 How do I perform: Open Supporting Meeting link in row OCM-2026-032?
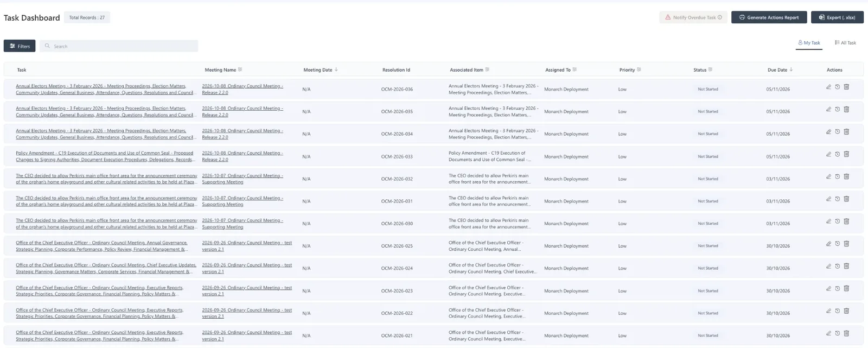[242, 179]
